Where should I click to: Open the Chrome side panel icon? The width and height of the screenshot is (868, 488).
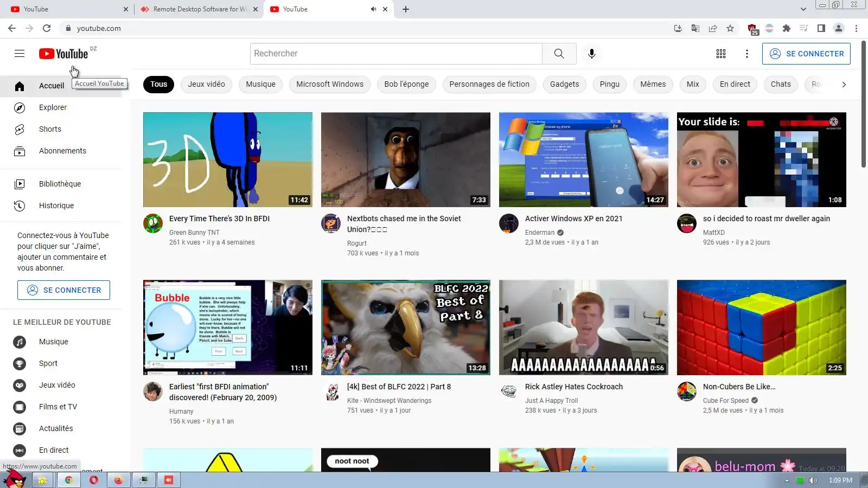point(821,28)
